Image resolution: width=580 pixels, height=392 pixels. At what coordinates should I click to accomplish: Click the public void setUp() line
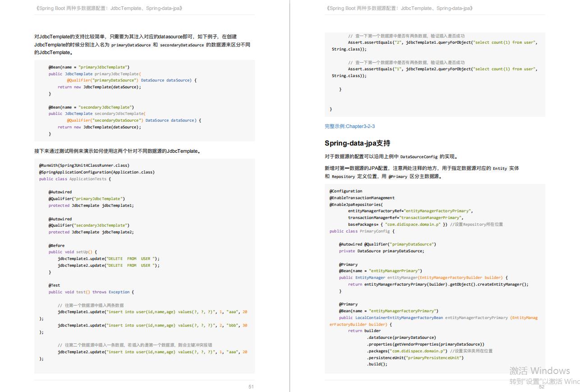(73, 252)
